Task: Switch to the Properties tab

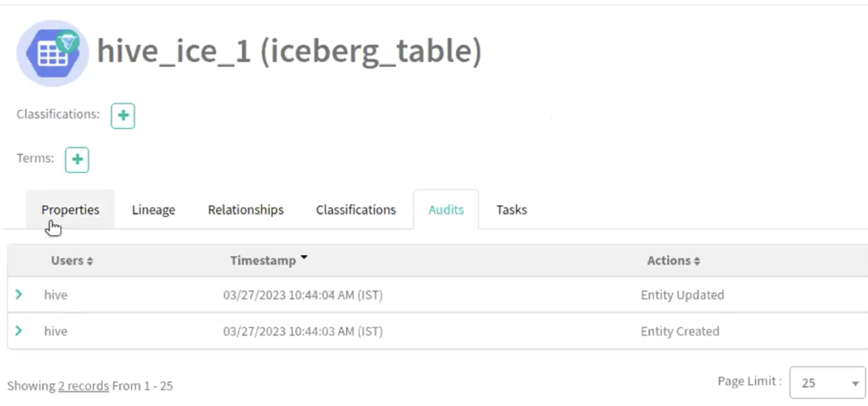Action: click(x=70, y=210)
